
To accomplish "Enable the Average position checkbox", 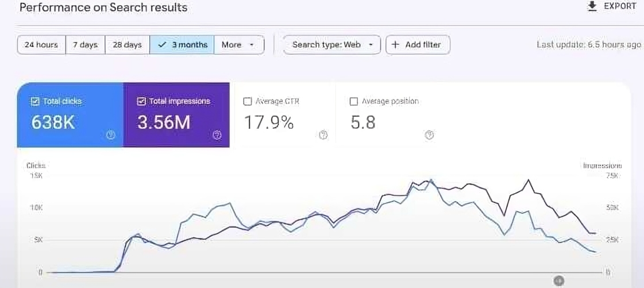I will [354, 102].
